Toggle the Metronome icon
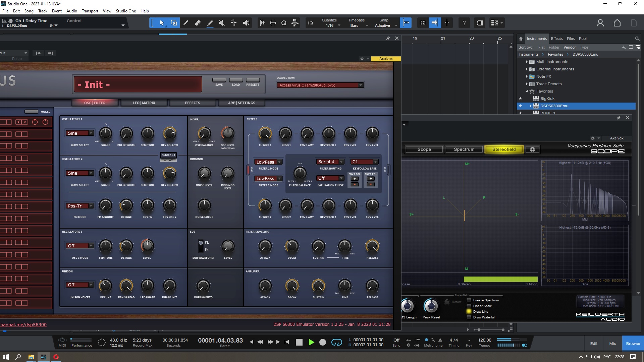This screenshot has width=644, height=362. click(x=440, y=340)
